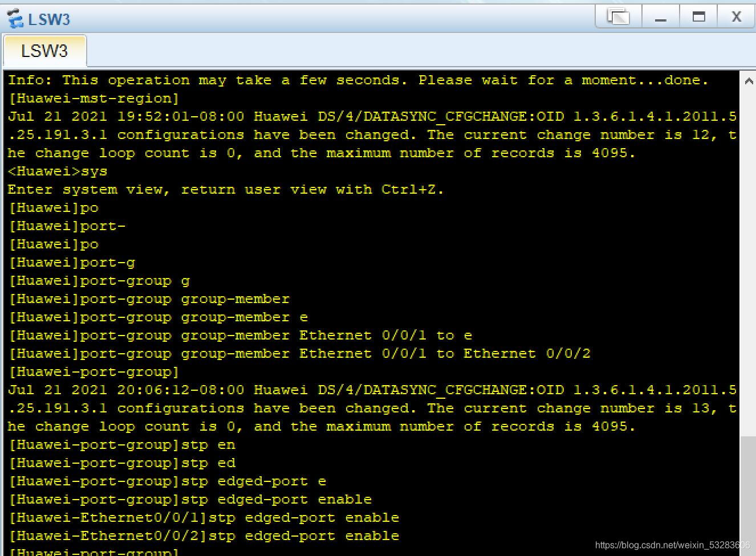Click '[Huawei-Ethernet0/0/1]stp edged-port enable' line
The height and width of the screenshot is (556, 756).
204,517
